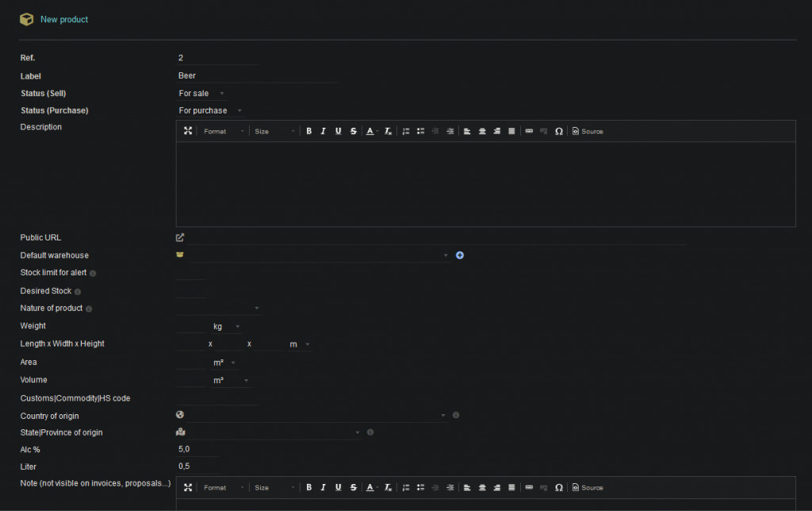Click the Label field containing Beer
Image resolution: width=812 pixels, height=511 pixels.
pos(257,75)
